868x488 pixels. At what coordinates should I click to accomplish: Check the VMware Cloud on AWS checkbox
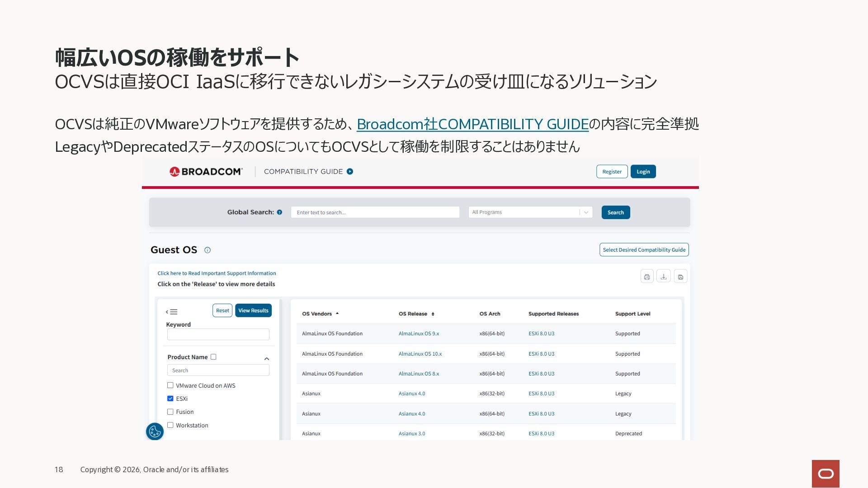[170, 385]
